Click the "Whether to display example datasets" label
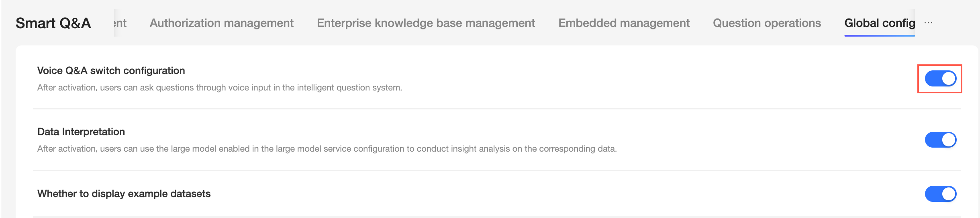The width and height of the screenshot is (980, 218). [124, 194]
